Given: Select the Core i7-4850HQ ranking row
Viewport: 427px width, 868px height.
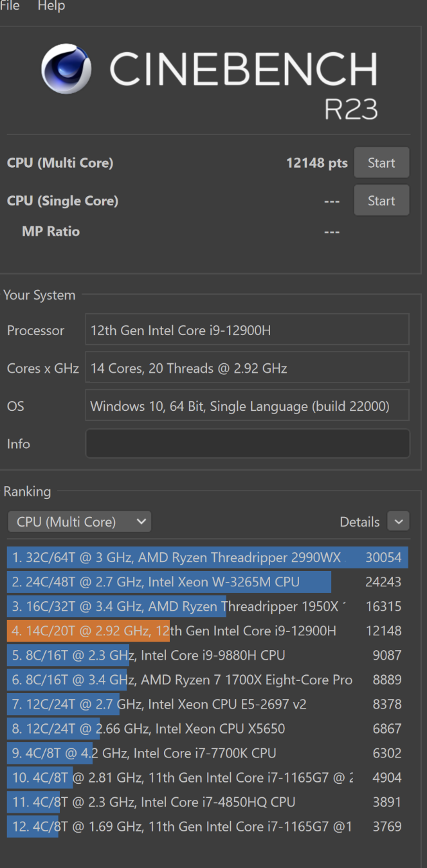Looking at the screenshot, I should (208, 802).
